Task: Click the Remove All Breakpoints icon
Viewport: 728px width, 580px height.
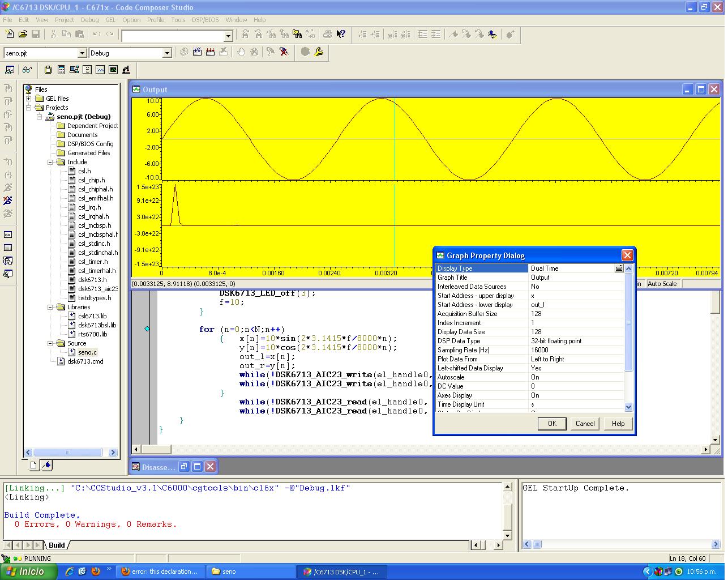Action: click(x=254, y=52)
